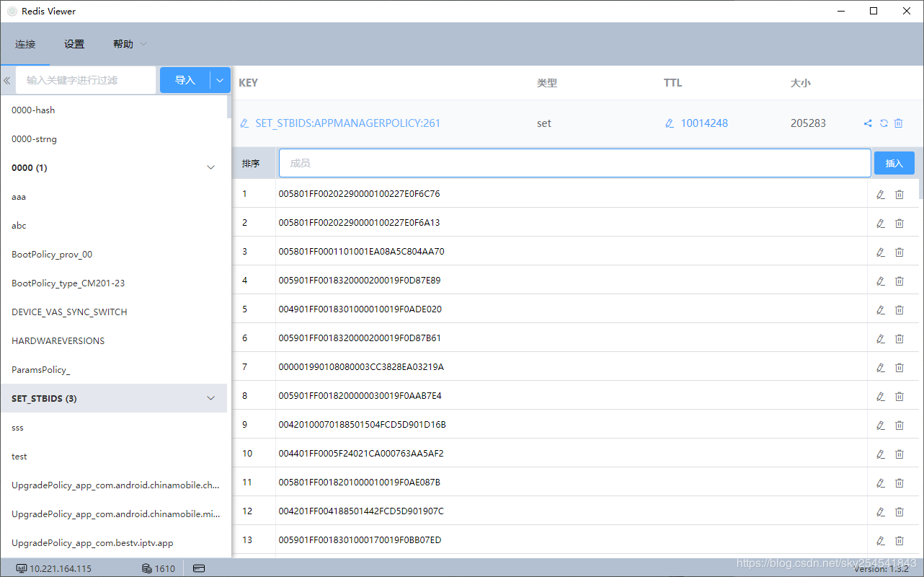Select key BootPolicy_prov_00
924x577 pixels.
(114, 254)
